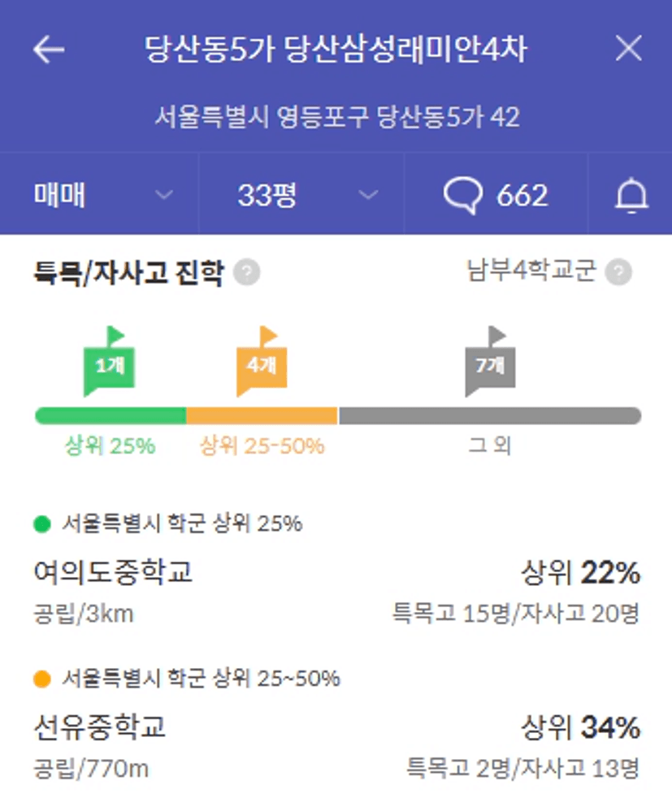Expand the 33평 size dropdown
This screenshot has width=672, height=798.
[301, 195]
